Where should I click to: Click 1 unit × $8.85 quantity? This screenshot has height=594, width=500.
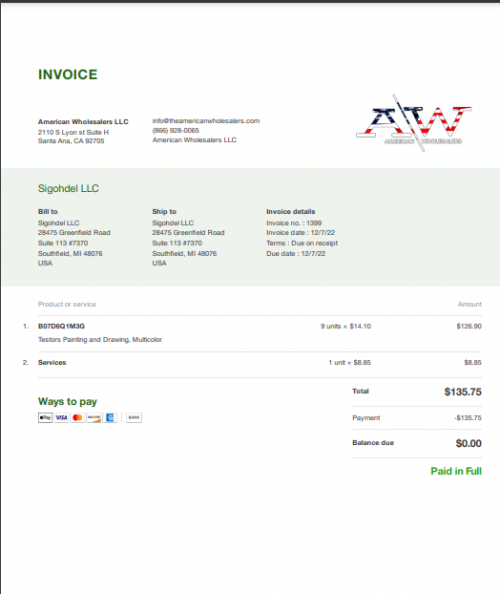350,363
